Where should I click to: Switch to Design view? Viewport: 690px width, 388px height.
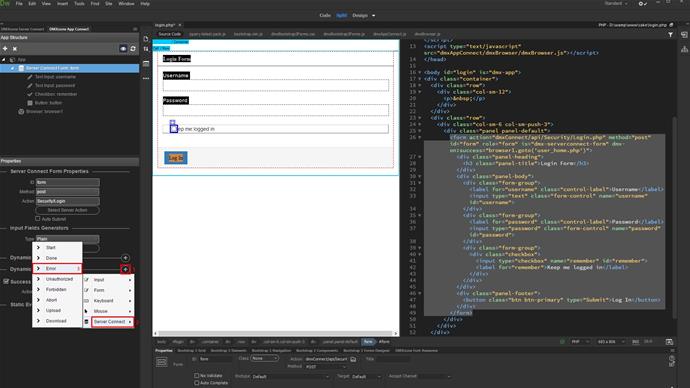click(360, 15)
